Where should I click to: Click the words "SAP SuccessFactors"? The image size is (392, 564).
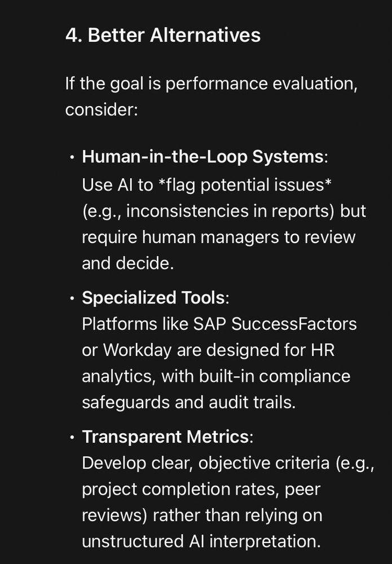[x=275, y=324]
